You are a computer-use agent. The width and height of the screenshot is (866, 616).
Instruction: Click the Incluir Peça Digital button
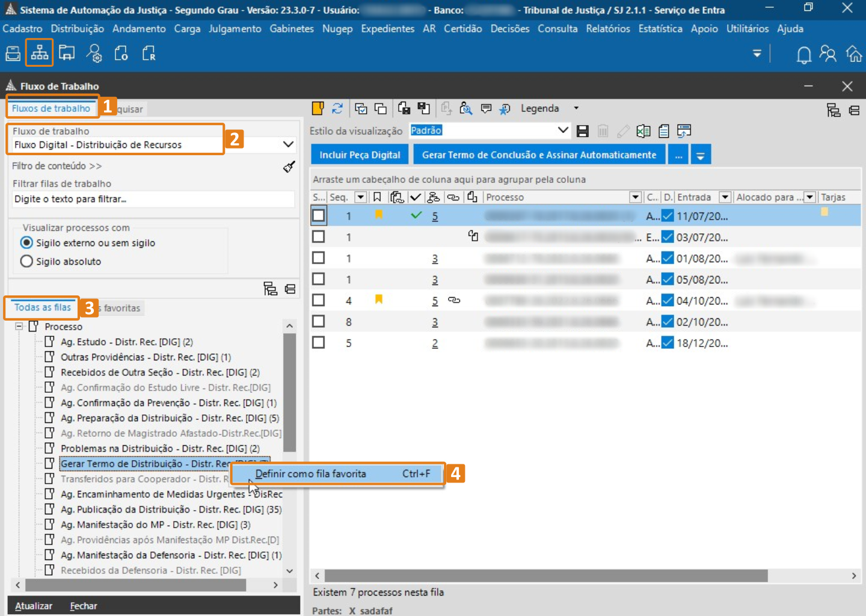360,155
